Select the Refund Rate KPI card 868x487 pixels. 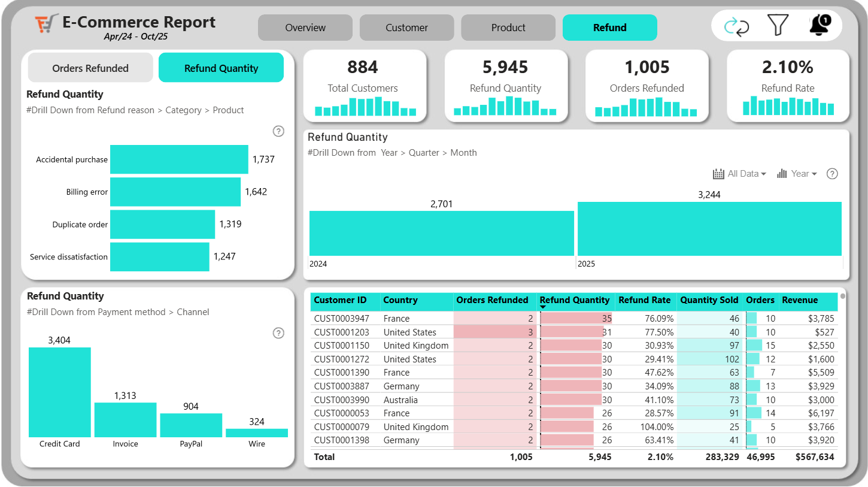788,86
